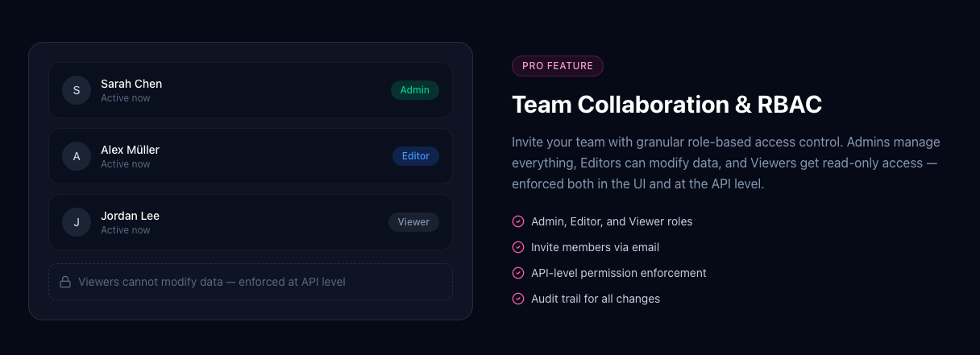The width and height of the screenshot is (980, 355).
Task: Click checkmark icon beside Audit trail for all changes
Action: [x=518, y=299]
